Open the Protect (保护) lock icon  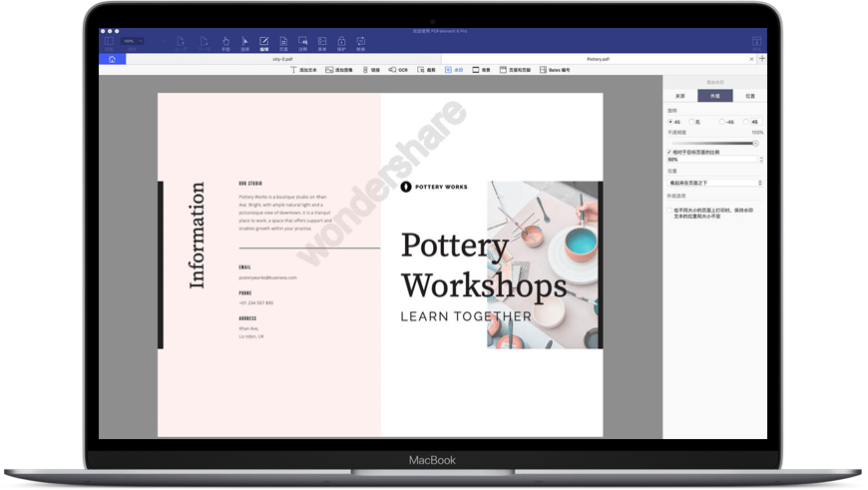pos(341,43)
